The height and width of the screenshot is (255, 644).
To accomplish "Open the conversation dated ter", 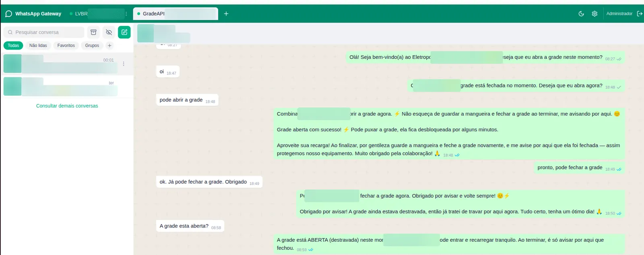I will [67, 87].
